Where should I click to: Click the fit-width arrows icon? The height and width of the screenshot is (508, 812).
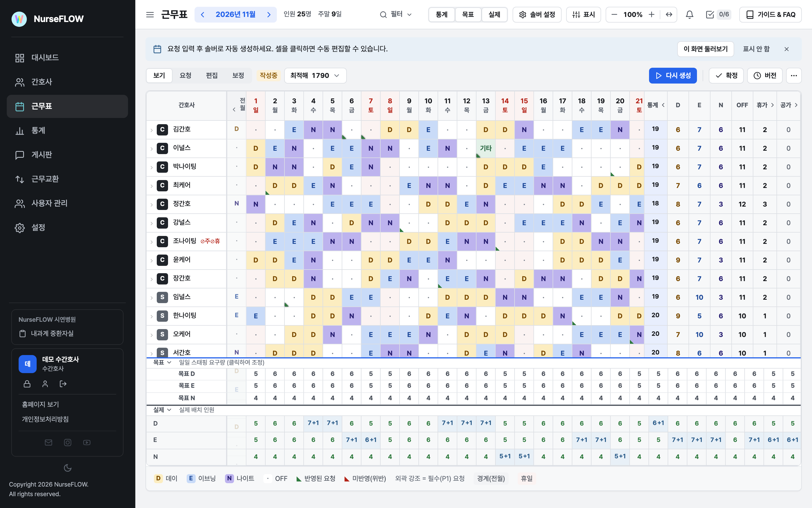pos(669,14)
